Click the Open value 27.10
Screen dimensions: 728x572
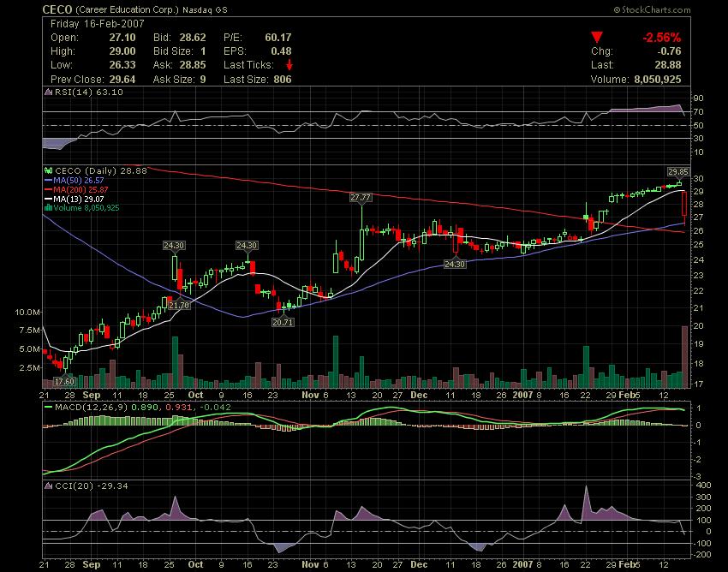tap(122, 38)
